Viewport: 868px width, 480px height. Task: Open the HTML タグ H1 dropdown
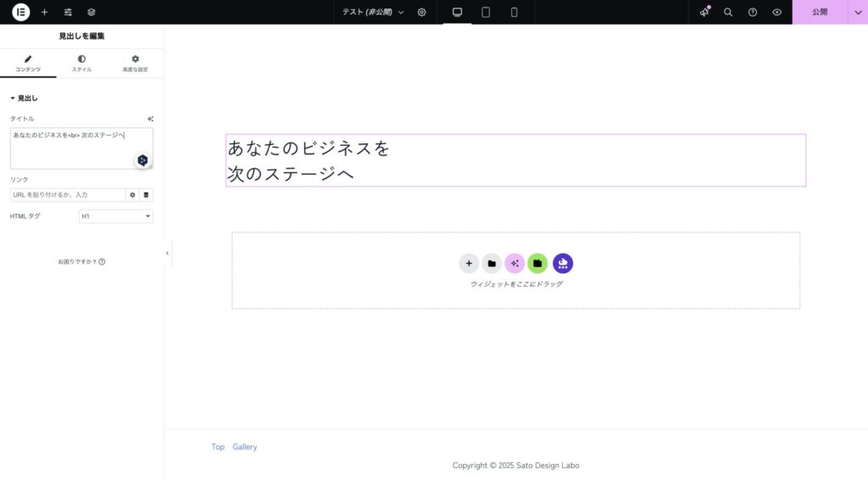115,216
